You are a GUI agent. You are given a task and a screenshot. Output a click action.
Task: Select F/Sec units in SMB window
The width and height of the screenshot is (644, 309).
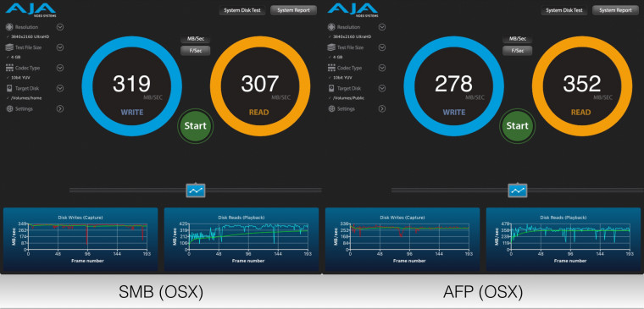[196, 51]
